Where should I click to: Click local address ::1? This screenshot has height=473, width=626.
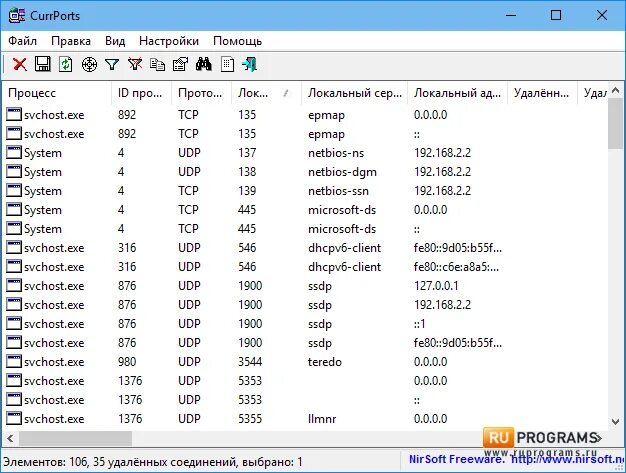[x=420, y=324]
